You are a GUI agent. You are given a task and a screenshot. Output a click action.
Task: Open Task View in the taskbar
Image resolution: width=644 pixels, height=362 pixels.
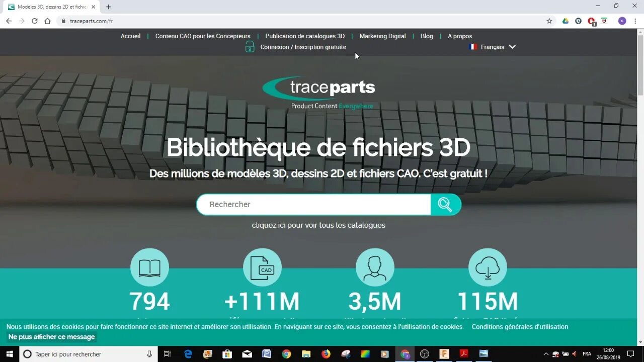168,354
